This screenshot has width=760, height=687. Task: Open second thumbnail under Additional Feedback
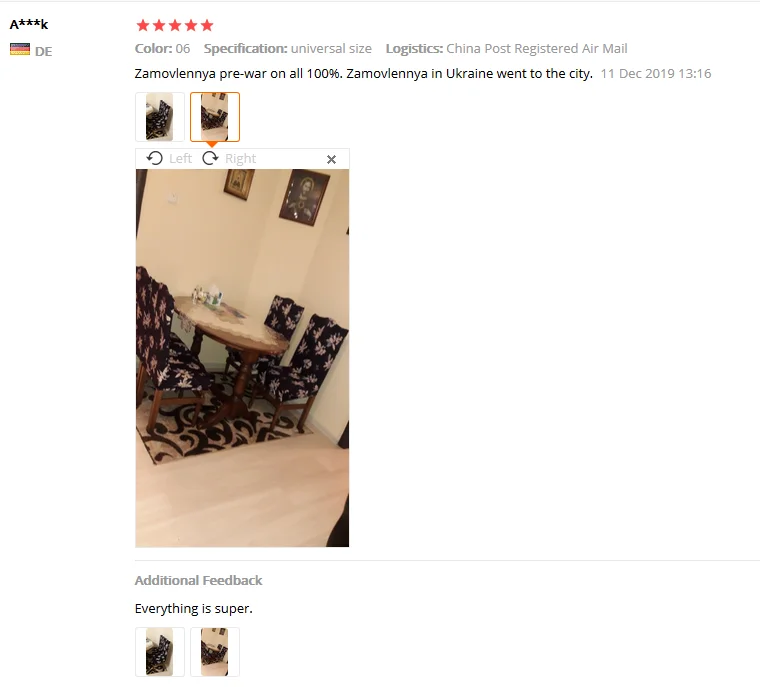pos(215,652)
